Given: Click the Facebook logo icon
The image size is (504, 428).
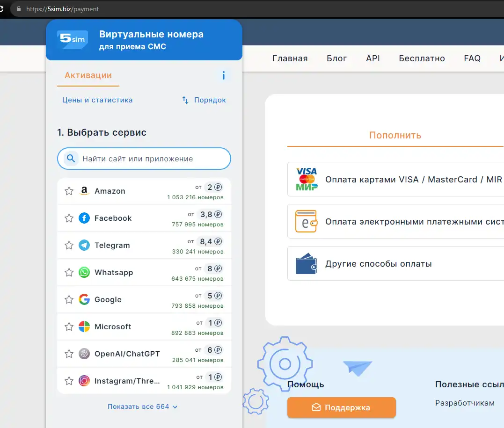Looking at the screenshot, I should (x=84, y=218).
